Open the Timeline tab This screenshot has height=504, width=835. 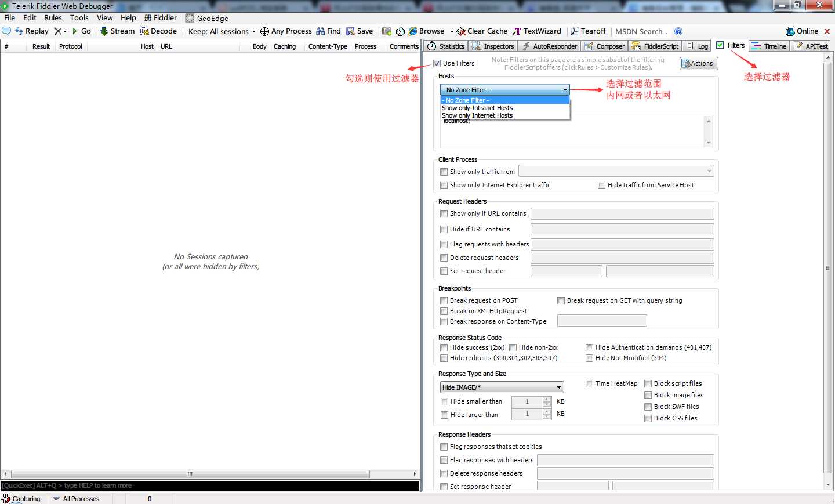tap(769, 46)
